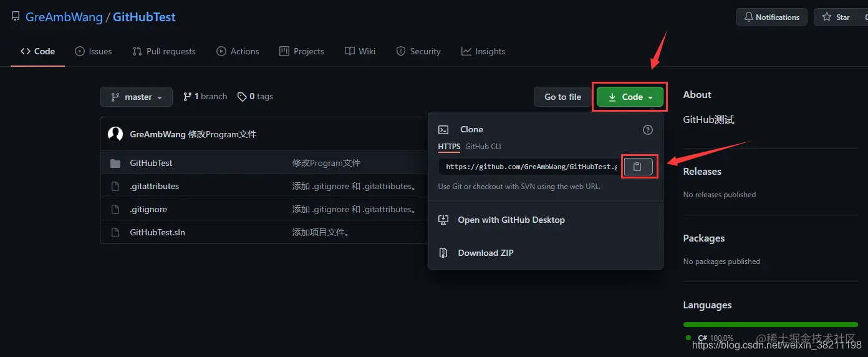This screenshot has width=868, height=357.
Task: Click the C# language progress bar
Action: tap(771, 325)
